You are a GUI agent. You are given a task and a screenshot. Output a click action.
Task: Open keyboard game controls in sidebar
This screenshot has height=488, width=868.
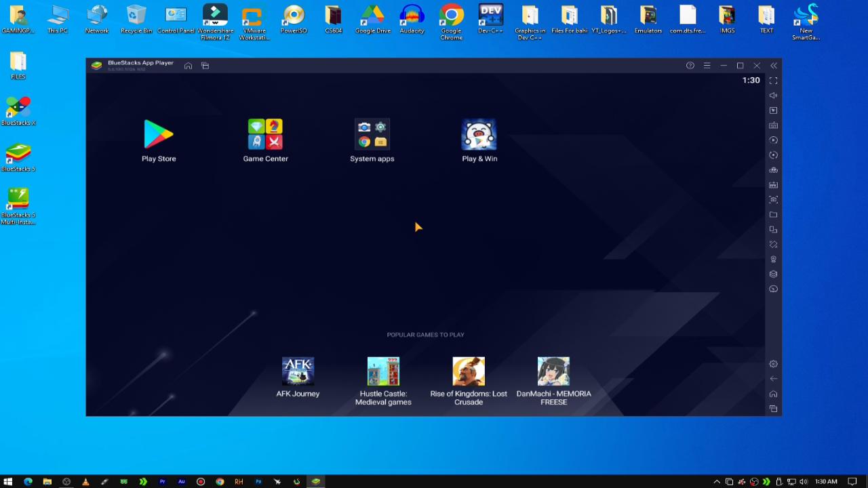(x=773, y=125)
